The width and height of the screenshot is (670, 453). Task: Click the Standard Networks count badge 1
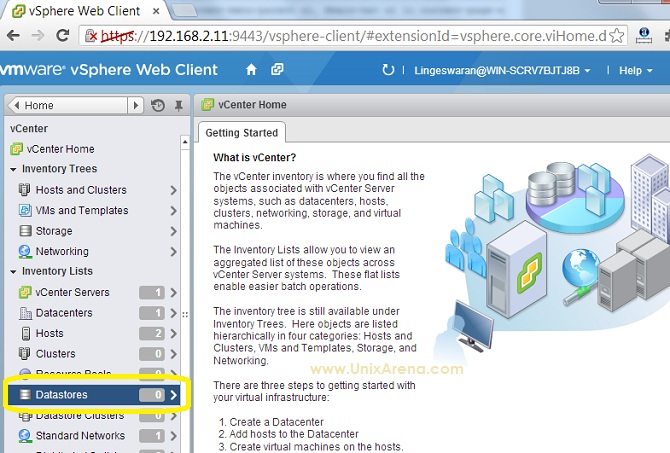click(152, 436)
